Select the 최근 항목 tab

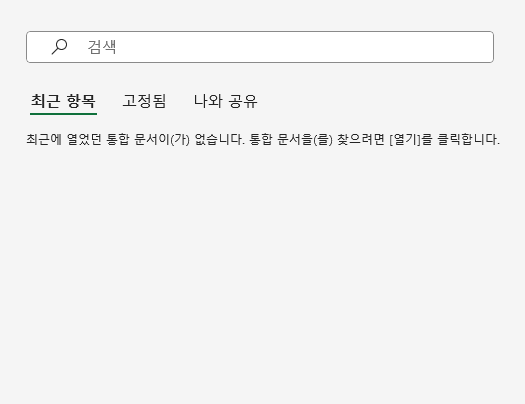[x=63, y=101]
